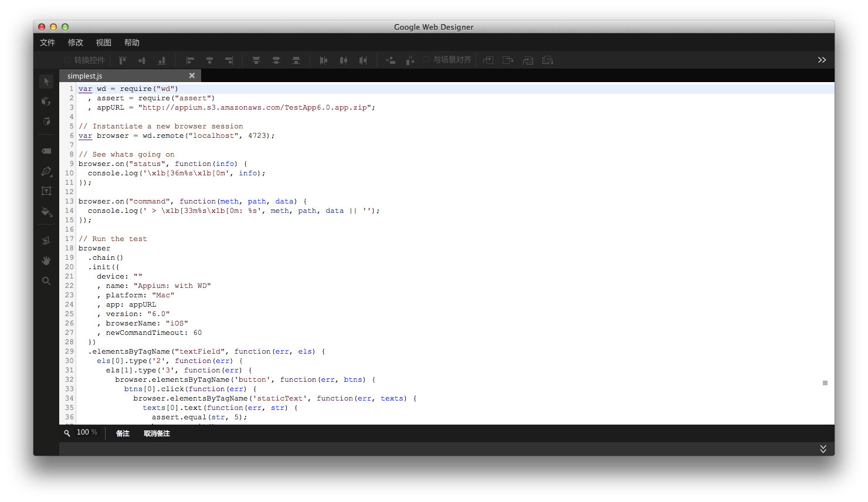Viewport: 868px width, 502px height.
Task: Open the 文件 menu
Action: coord(48,43)
